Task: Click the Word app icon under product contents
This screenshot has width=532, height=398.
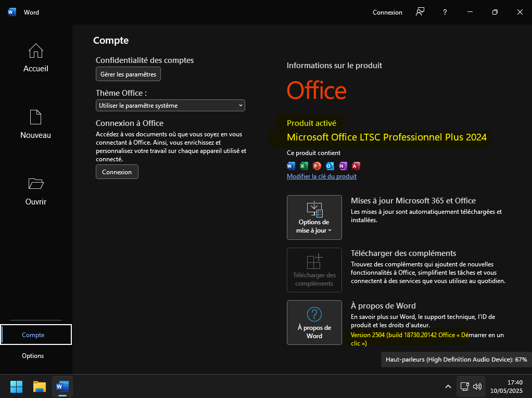Action: click(291, 166)
